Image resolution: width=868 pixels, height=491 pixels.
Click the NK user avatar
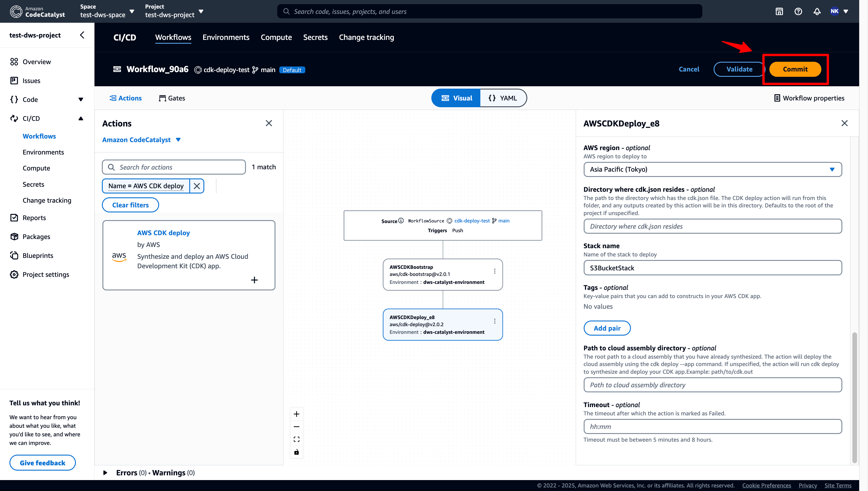coord(835,12)
